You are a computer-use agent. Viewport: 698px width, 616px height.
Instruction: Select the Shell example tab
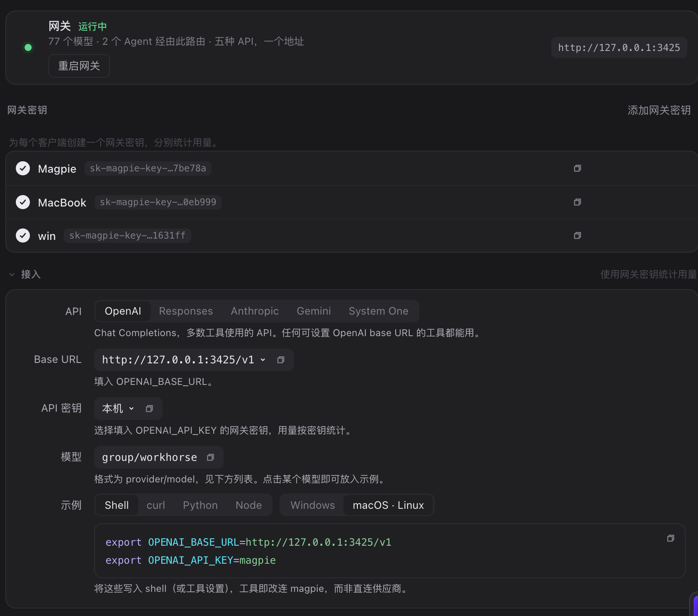click(117, 505)
